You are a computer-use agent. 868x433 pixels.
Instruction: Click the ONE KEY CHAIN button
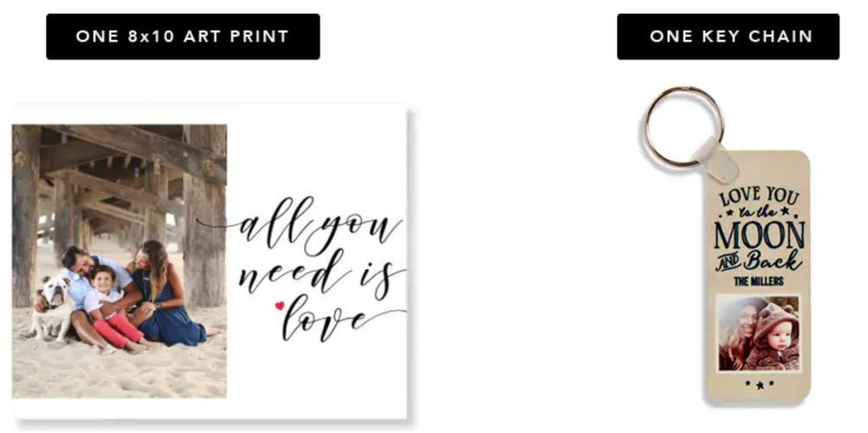point(728,36)
